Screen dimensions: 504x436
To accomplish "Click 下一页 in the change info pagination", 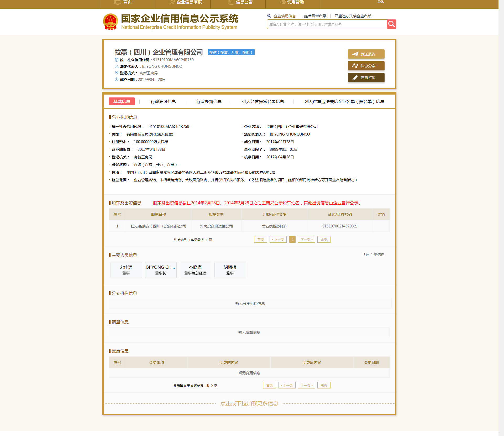I will coord(306,385).
